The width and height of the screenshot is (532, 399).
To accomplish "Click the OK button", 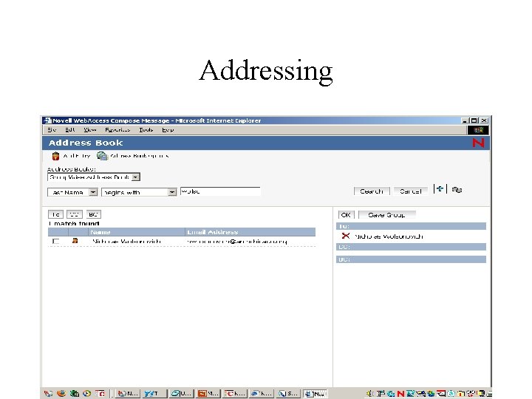I will (346, 215).
